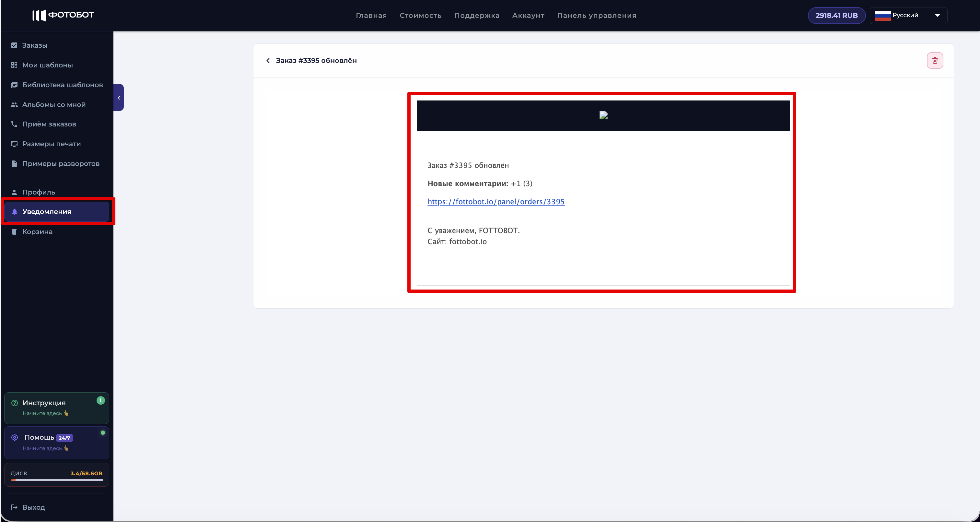Click the Помощь lifebuoy icon
Viewport: 980px width, 522px height.
[15, 437]
